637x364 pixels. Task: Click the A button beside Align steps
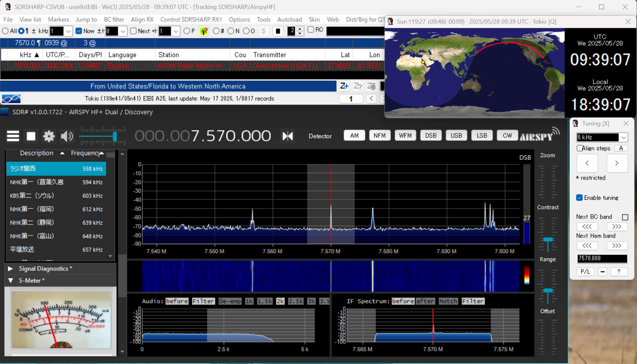(621, 148)
